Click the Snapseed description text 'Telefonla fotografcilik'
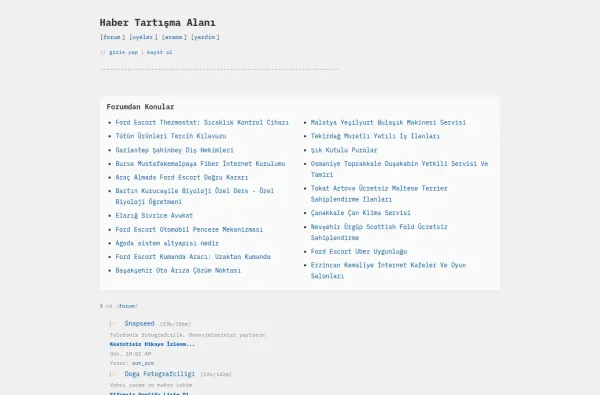Viewport: 600px width, 395px height. coord(188,335)
